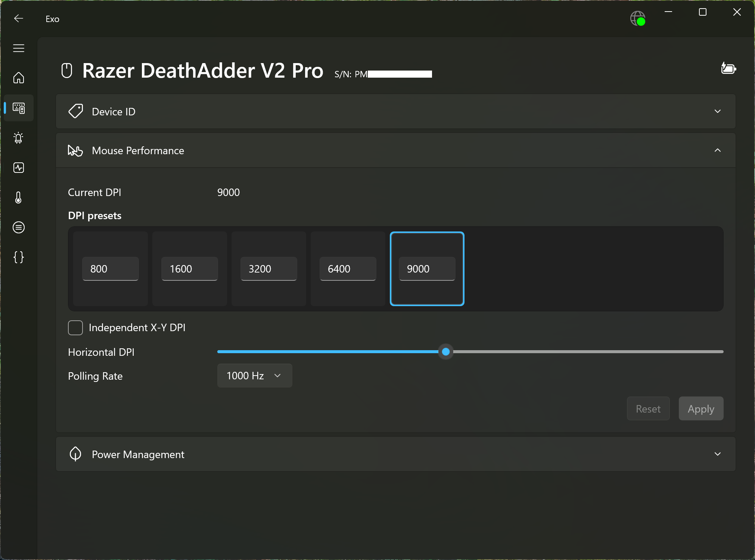
Task: Collapse the Mouse Performance section
Action: [717, 150]
